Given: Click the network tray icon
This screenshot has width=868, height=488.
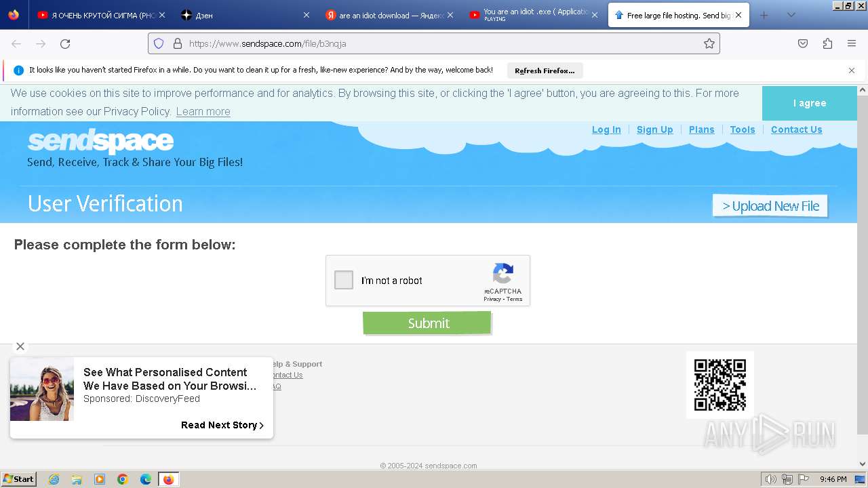Looking at the screenshot, I should 787,479.
